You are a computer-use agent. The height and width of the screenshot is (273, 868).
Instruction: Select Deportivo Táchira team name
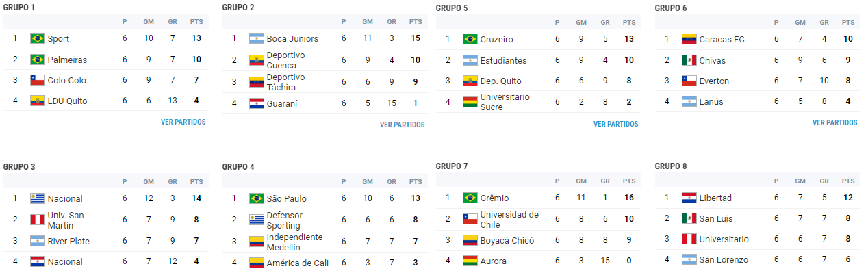tap(285, 81)
